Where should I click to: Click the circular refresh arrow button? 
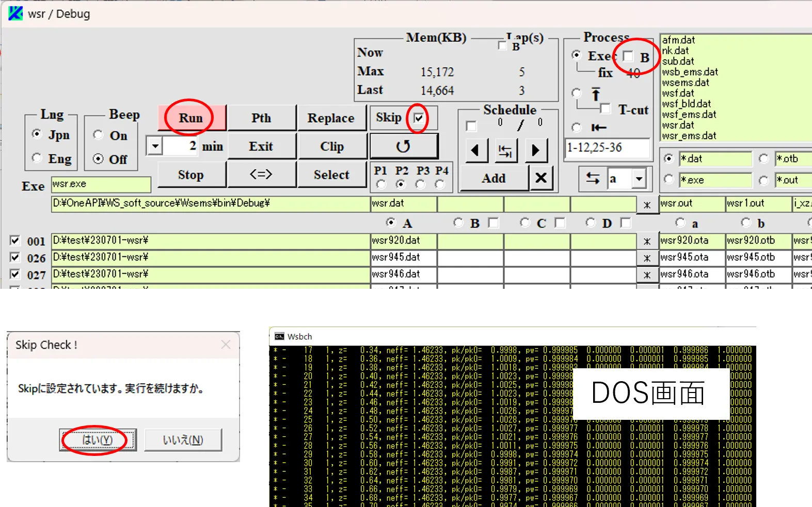click(404, 146)
